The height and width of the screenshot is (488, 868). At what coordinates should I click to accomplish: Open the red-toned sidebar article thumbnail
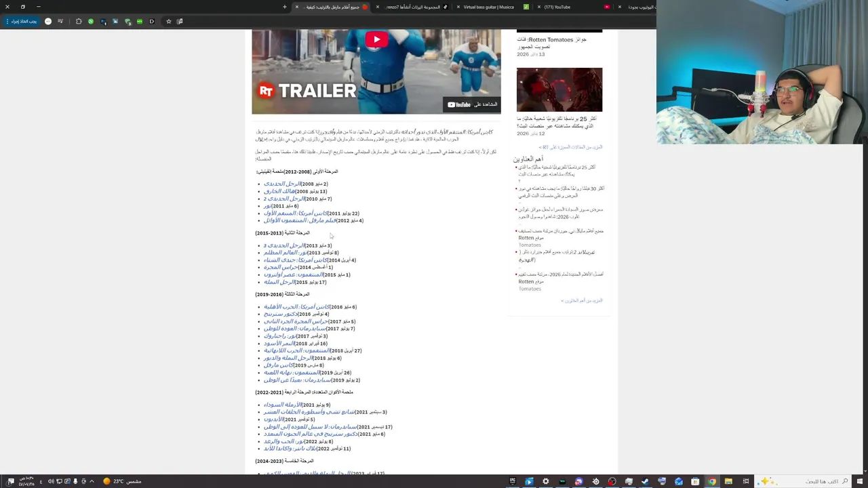(559, 89)
